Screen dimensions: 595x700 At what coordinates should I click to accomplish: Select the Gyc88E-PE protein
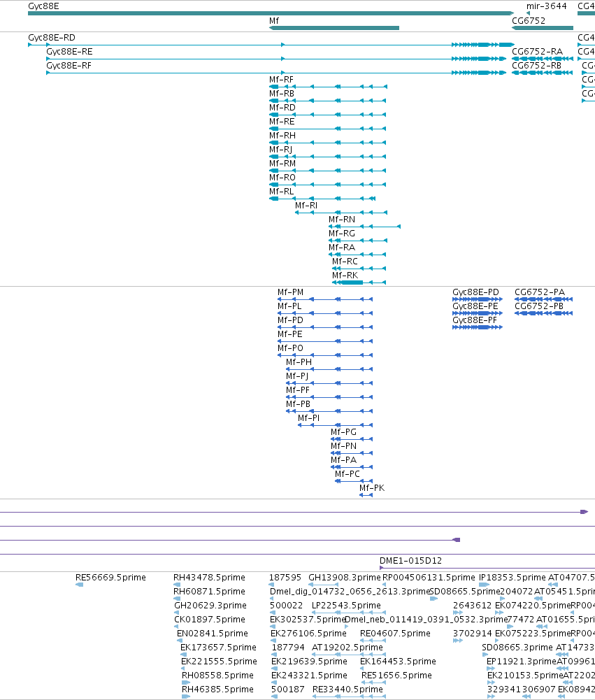tap(478, 313)
